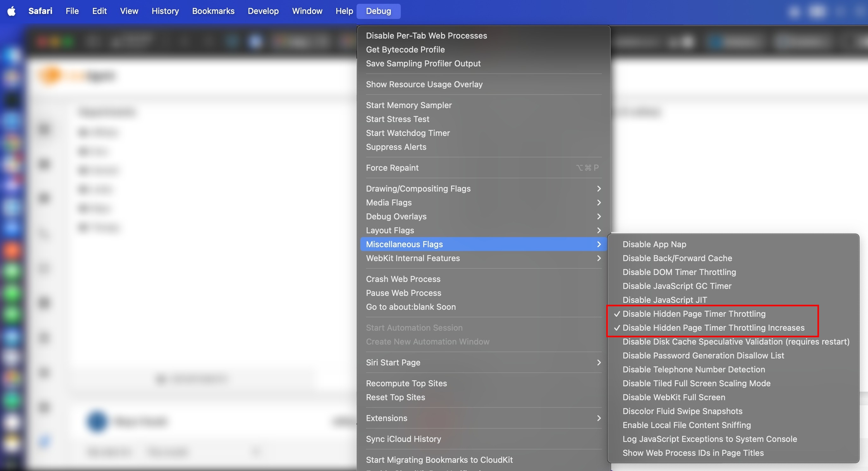868x471 pixels.
Task: Select Crash Web Process
Action: 403,279
